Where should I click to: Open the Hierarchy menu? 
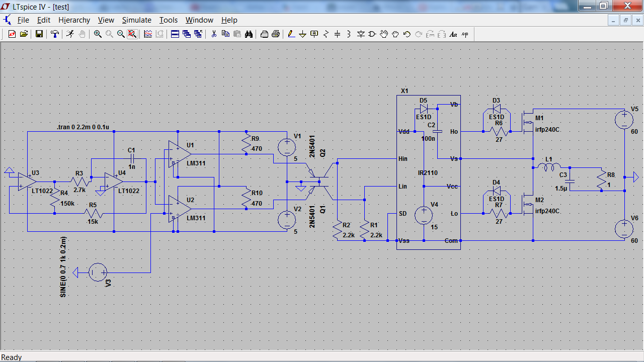point(74,20)
